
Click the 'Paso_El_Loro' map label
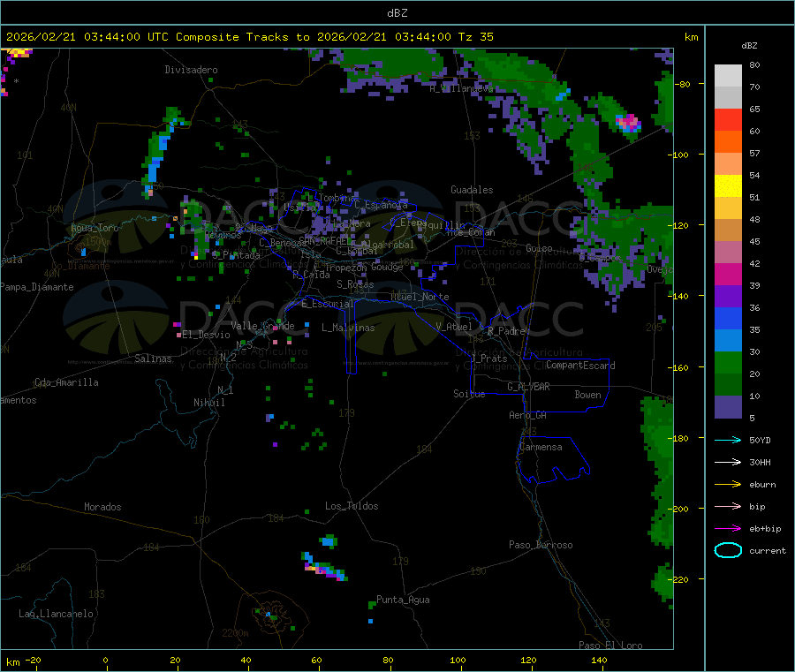(610, 646)
